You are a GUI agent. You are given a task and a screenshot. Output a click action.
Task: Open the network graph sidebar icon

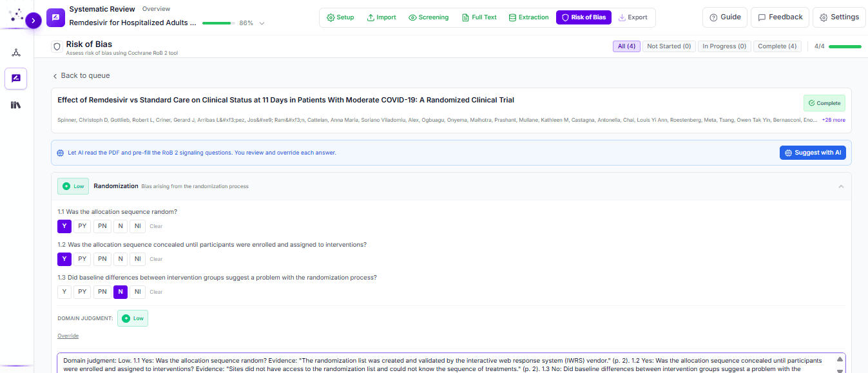[x=16, y=52]
